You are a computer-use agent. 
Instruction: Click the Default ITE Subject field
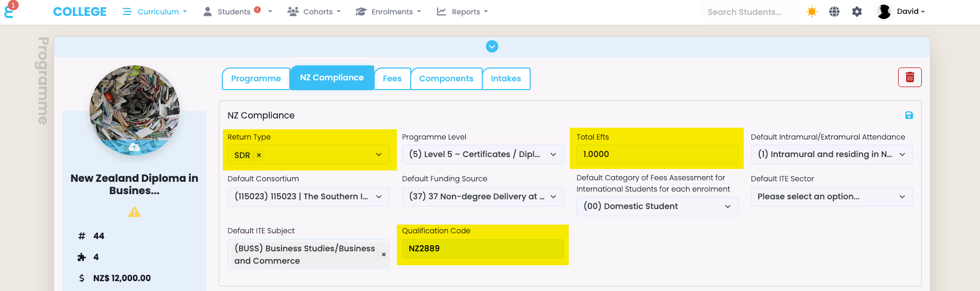point(308,254)
